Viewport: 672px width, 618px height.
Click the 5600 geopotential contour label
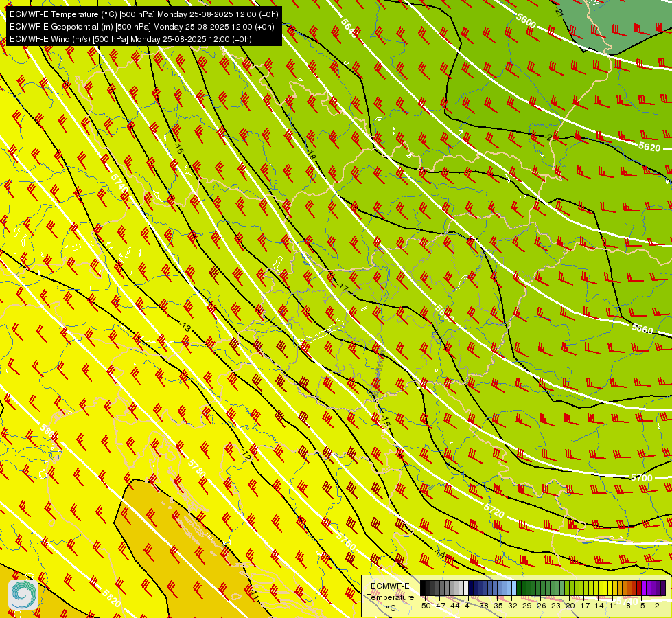click(525, 20)
